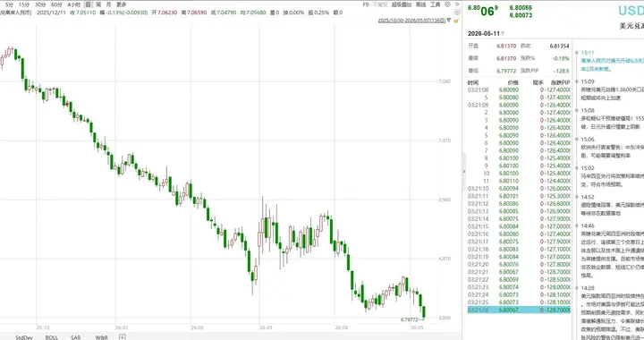Click the low marker 6.79772 on chart

pos(409,319)
